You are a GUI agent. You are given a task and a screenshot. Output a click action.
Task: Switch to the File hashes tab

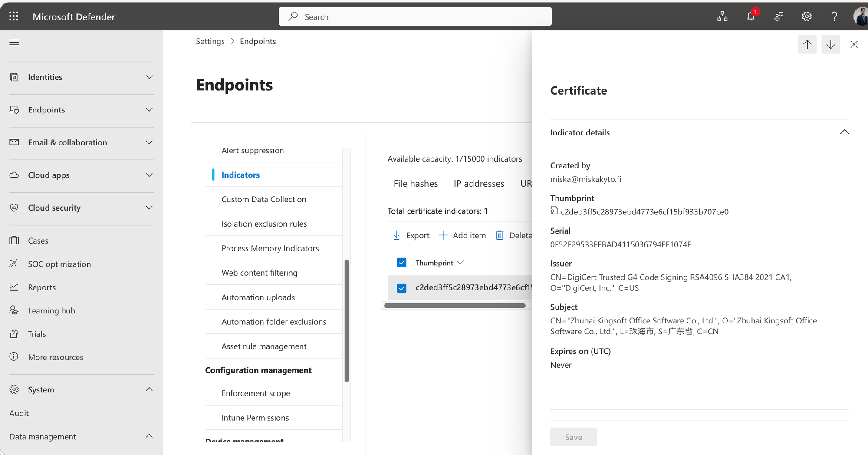[x=415, y=184]
